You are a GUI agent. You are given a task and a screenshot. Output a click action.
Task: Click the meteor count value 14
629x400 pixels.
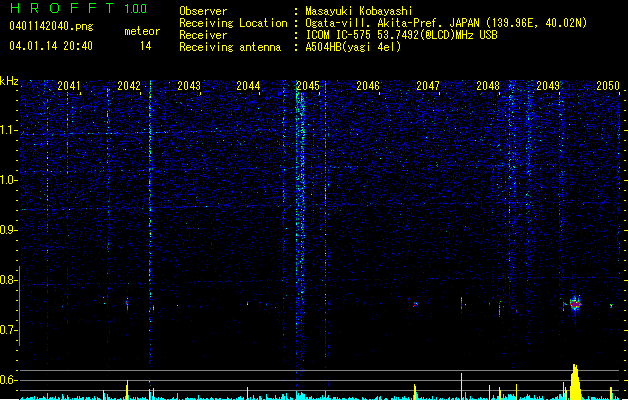[x=146, y=46]
